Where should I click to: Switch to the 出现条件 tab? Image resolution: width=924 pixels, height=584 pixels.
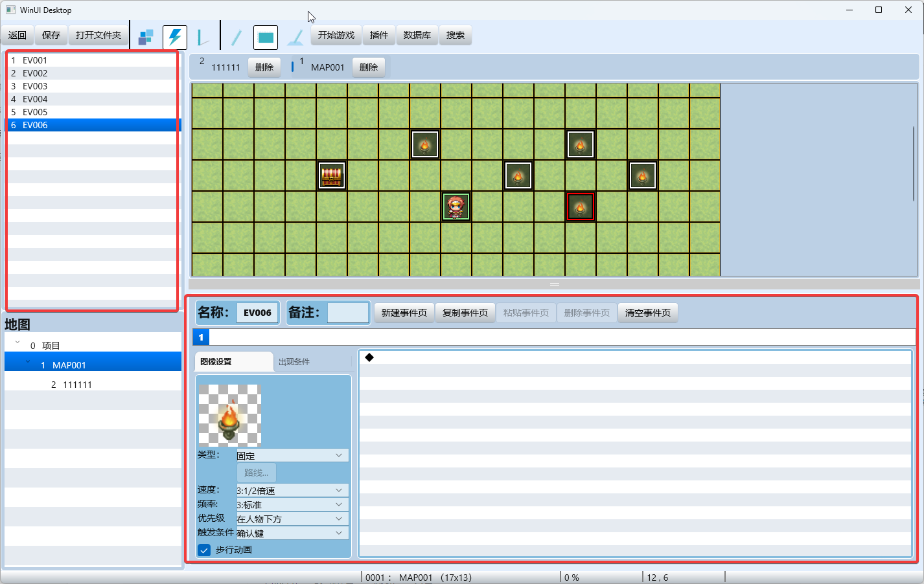(294, 362)
